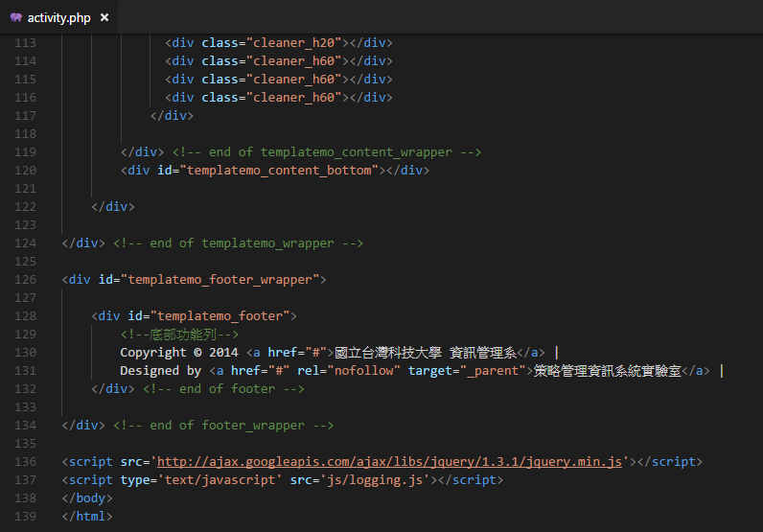Click line number 139 in gutter
The image size is (763, 532).
coord(25,516)
